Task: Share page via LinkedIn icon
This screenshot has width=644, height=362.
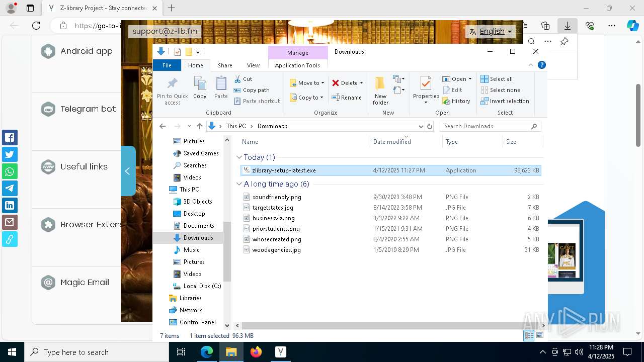Action: coord(10,205)
